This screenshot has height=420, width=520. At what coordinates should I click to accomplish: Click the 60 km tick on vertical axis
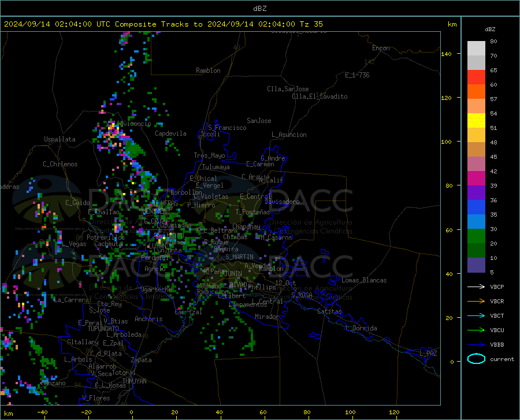tap(449, 230)
